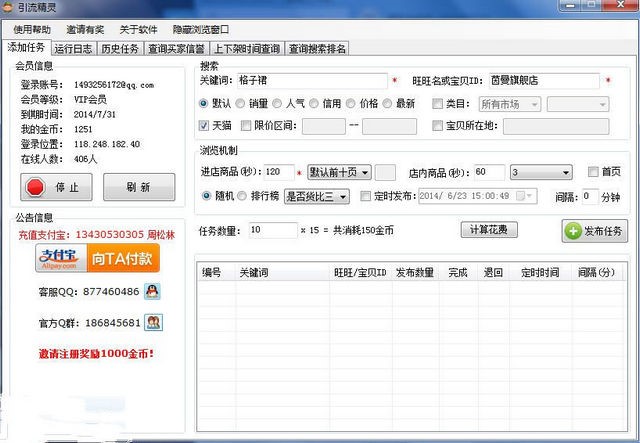640x443 pixels.
Task: Click the green plus icon on 发布任务
Action: (573, 231)
